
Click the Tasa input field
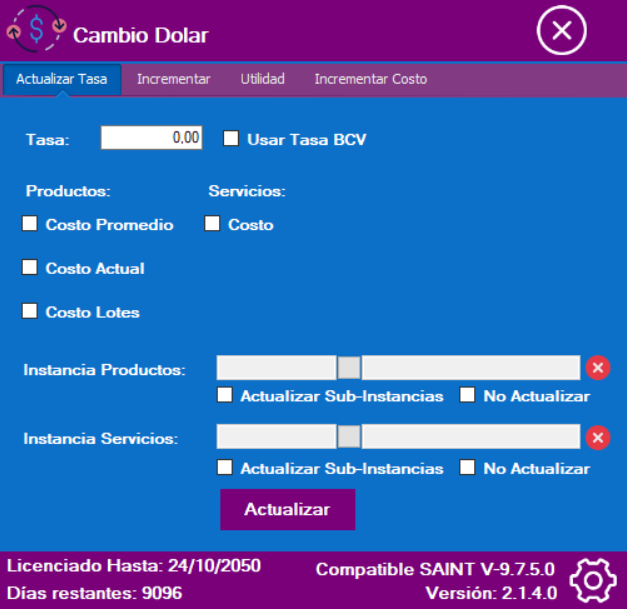click(151, 138)
